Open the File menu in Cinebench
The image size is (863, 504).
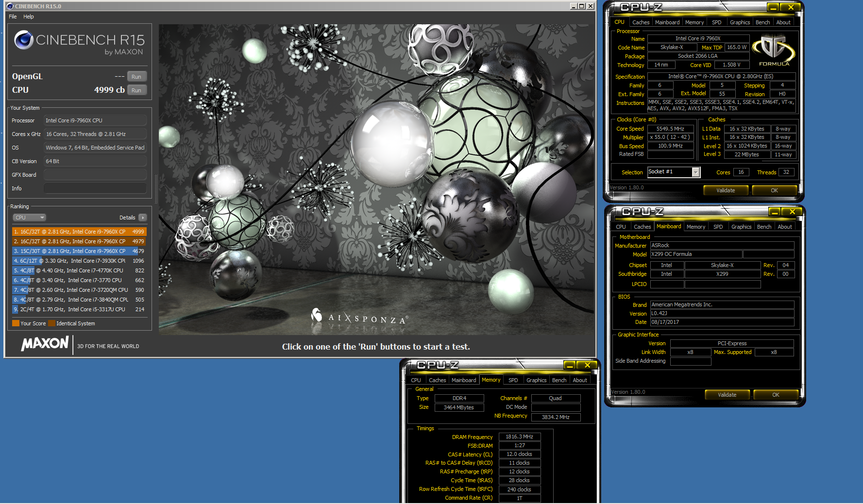13,17
